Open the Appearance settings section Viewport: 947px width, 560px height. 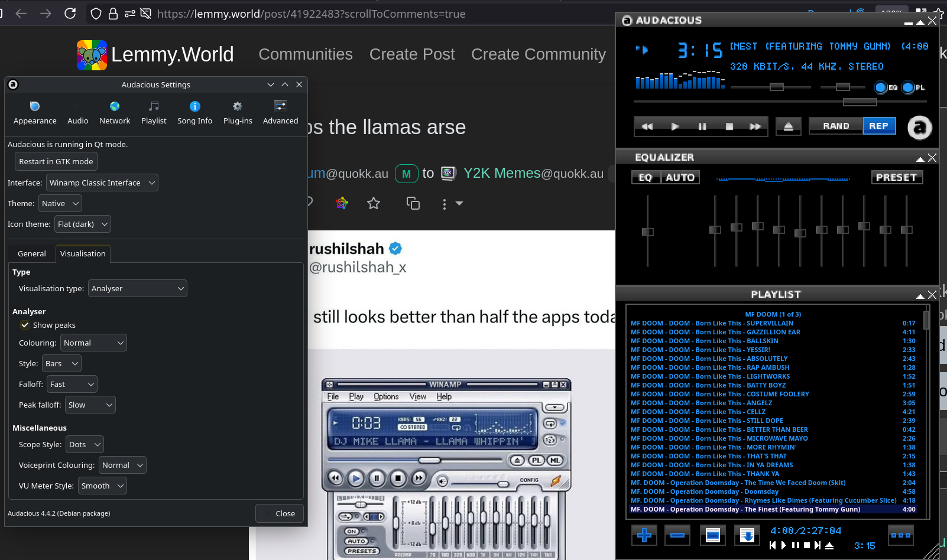[35, 112]
